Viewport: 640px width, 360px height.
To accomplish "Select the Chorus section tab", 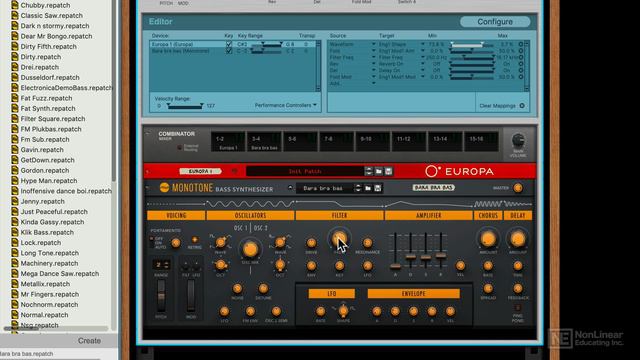I will 488,215.
